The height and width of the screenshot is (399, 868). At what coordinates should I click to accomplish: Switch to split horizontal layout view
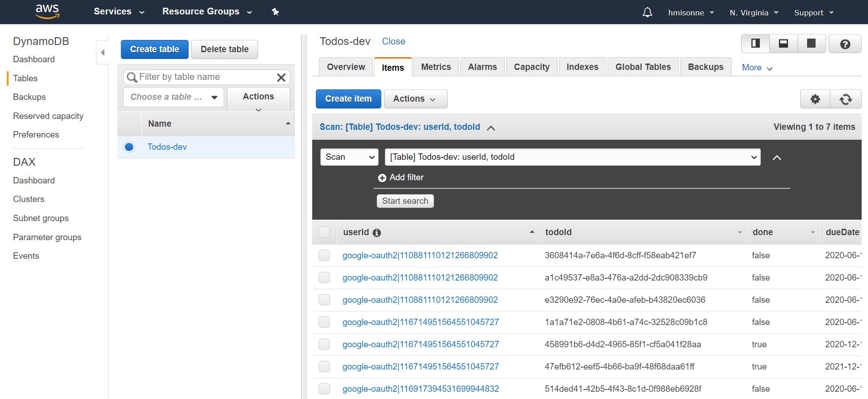783,44
